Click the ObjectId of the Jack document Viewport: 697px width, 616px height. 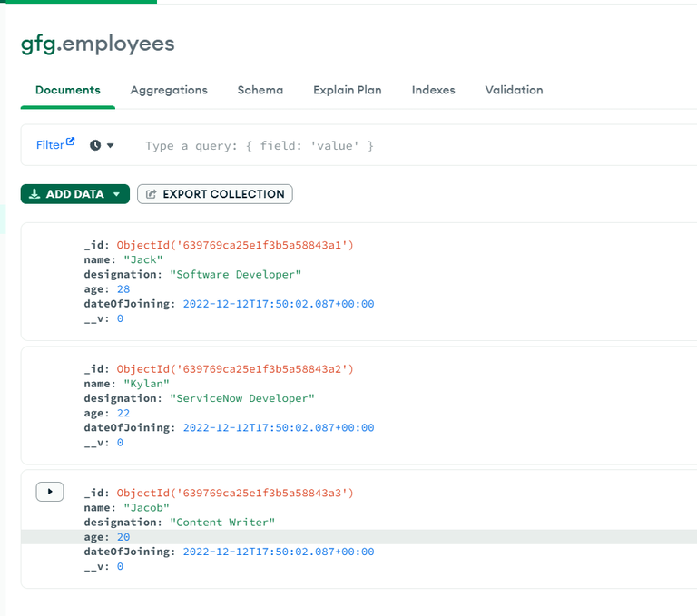[x=235, y=245]
